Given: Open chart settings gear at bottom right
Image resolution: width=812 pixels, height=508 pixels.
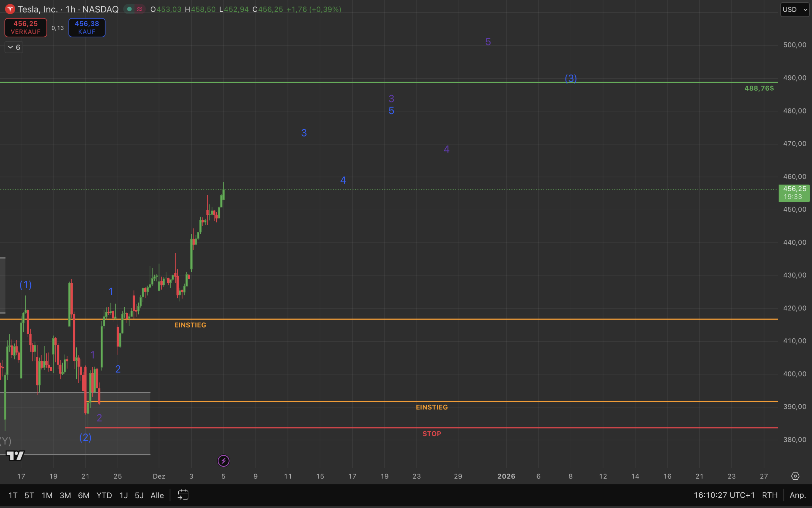Looking at the screenshot, I should click(795, 476).
